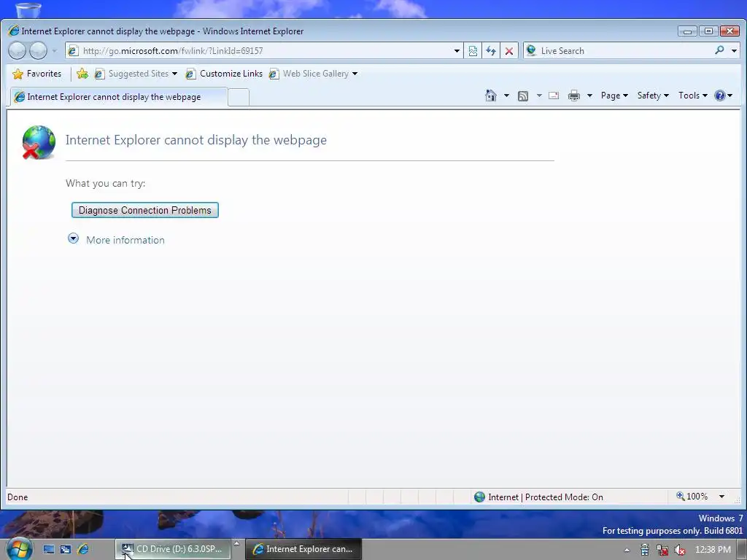The image size is (747, 560).
Task: Select the cannot display webpage tab
Action: click(x=119, y=97)
